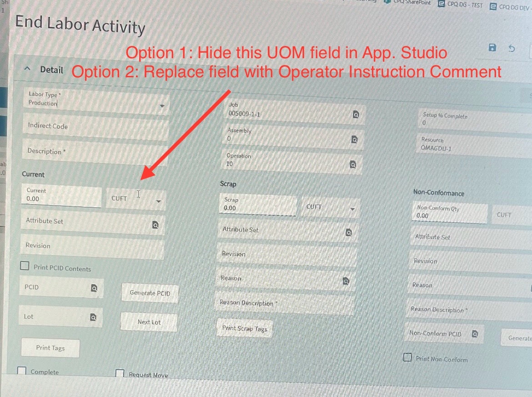Open Current Attribute Set search icon
This screenshot has width=532, height=397.
(x=155, y=225)
